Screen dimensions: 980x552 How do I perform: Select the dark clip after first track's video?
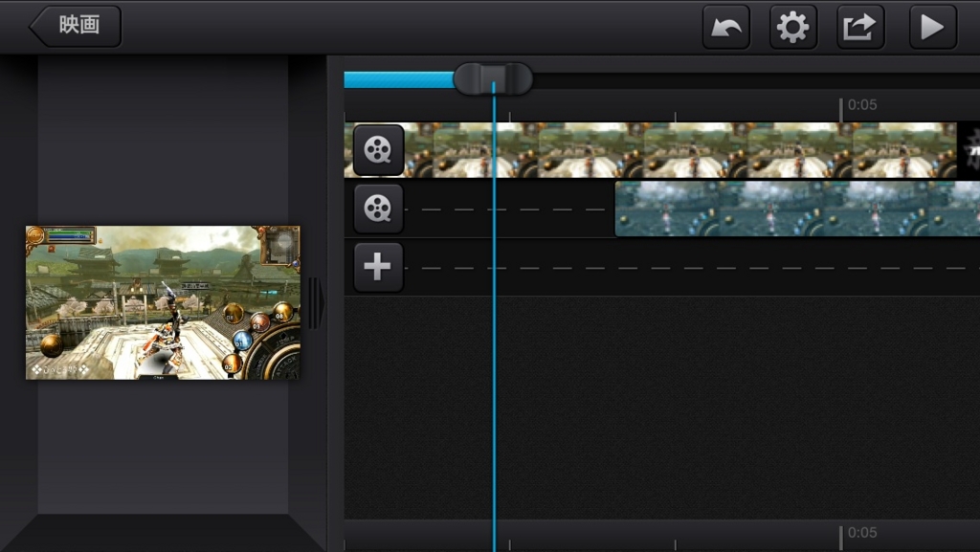969,150
